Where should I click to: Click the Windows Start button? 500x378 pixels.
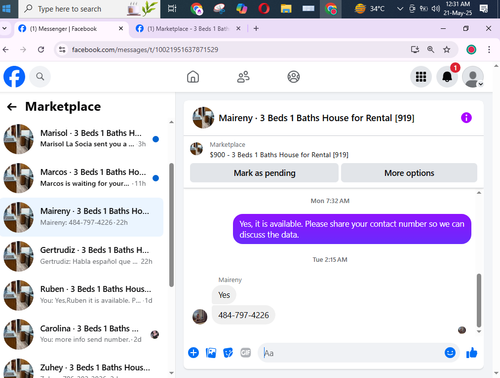click(x=6, y=9)
